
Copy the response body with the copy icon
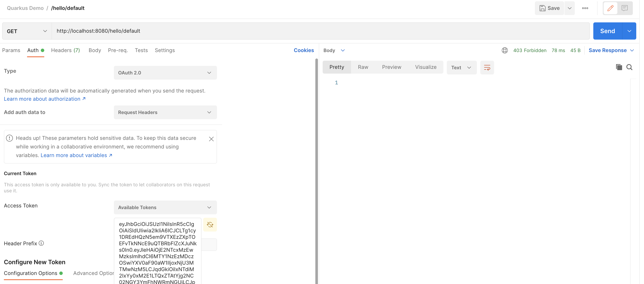(619, 67)
